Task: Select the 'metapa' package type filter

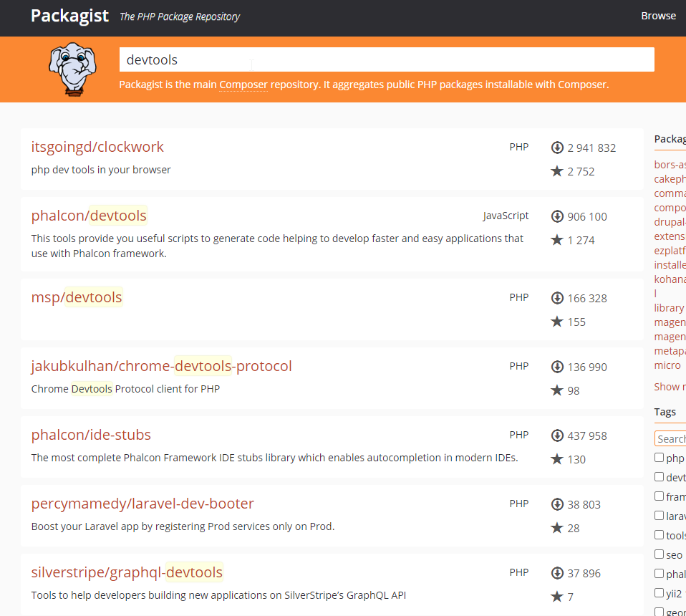Action: [670, 351]
